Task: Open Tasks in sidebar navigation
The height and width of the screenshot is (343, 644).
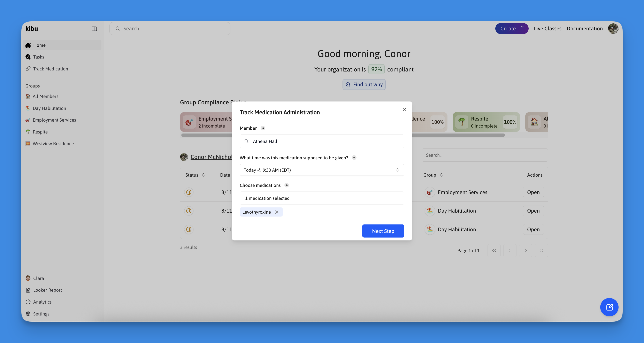Action: pos(38,57)
